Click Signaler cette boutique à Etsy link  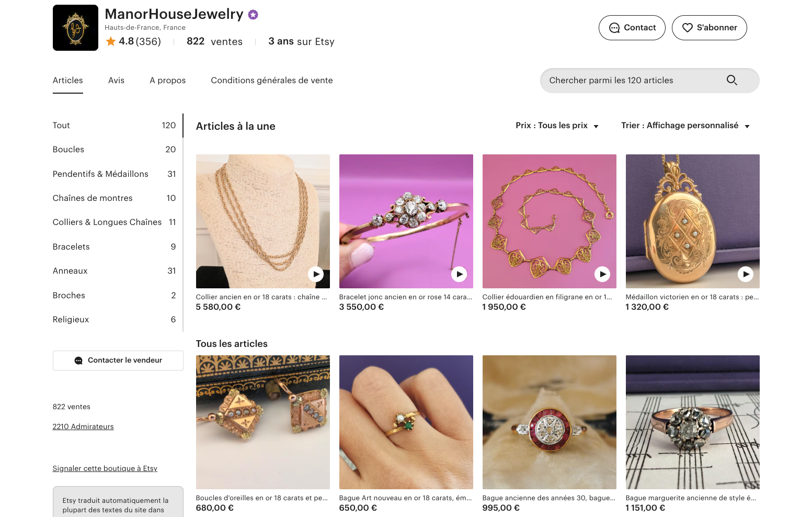pos(105,468)
